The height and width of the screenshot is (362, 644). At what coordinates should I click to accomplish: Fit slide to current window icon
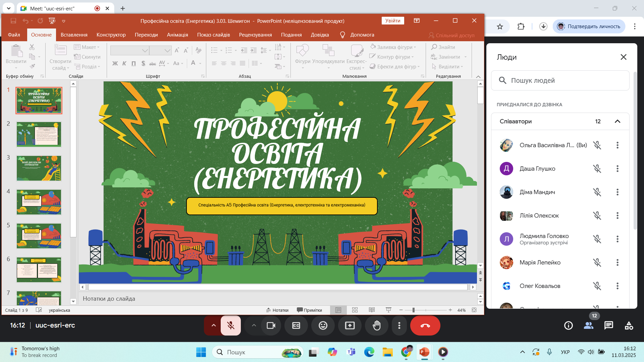pos(474,310)
